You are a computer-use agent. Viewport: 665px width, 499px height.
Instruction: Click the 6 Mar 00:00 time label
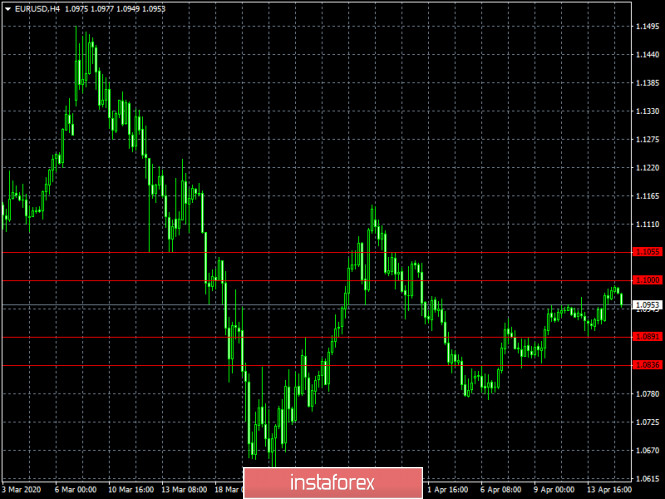click(75, 490)
